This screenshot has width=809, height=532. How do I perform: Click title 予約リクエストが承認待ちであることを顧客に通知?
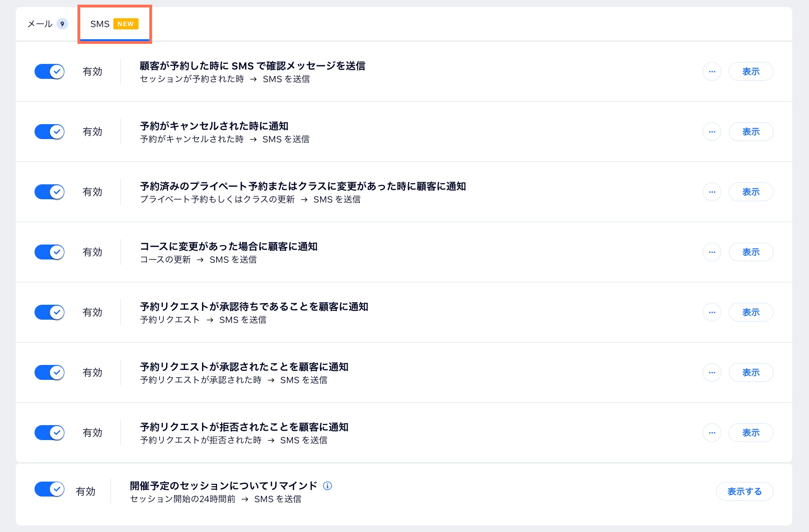254,307
